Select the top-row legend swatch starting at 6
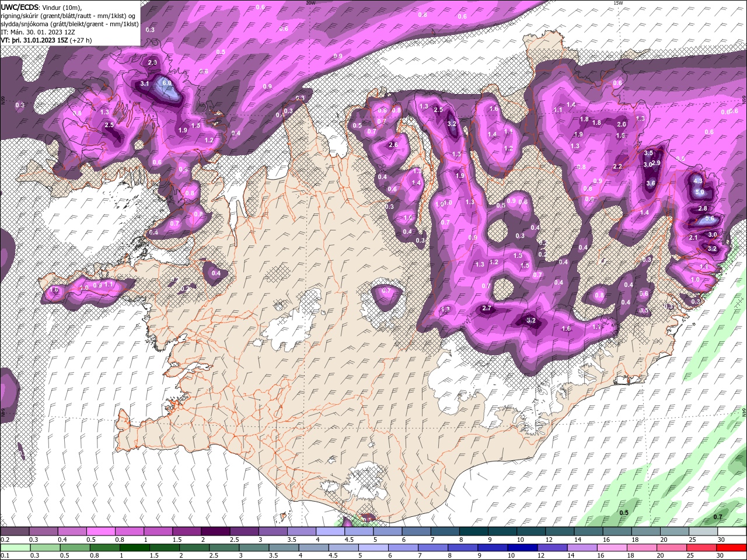The height and width of the screenshot is (560, 747). click(416, 531)
